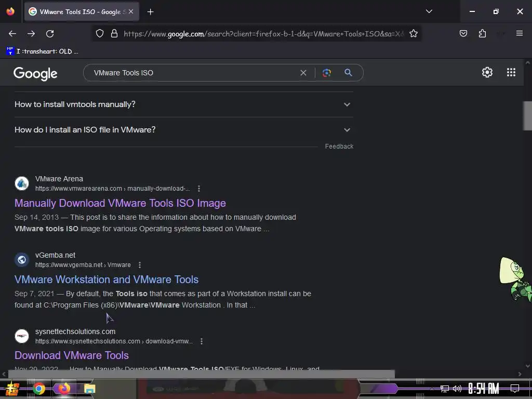The width and height of the screenshot is (532, 399).
Task: Switch to Firefox in the taskbar
Action: point(64,389)
